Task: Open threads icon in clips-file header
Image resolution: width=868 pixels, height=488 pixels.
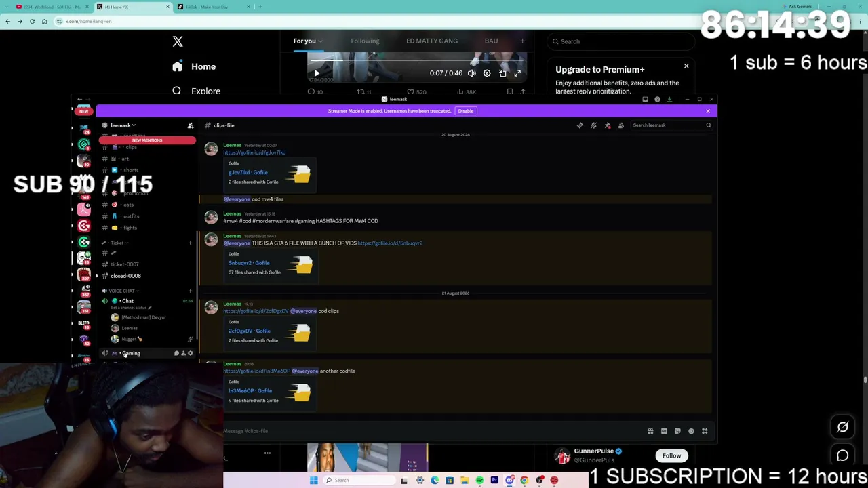Action: pos(580,125)
